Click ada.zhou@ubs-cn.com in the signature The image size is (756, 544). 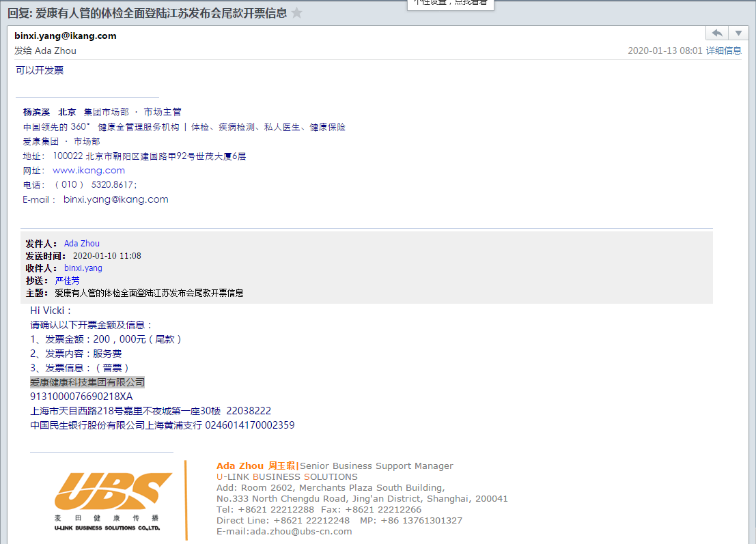[300, 531]
